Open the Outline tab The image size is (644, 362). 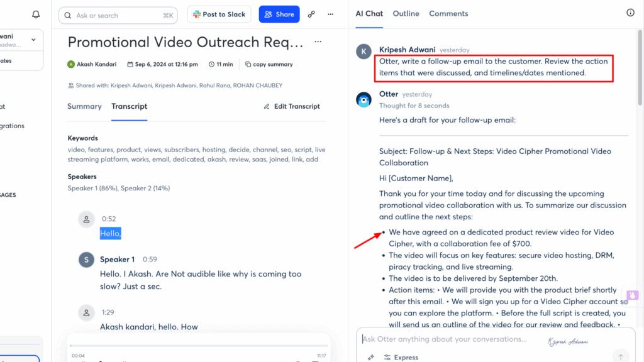406,14
